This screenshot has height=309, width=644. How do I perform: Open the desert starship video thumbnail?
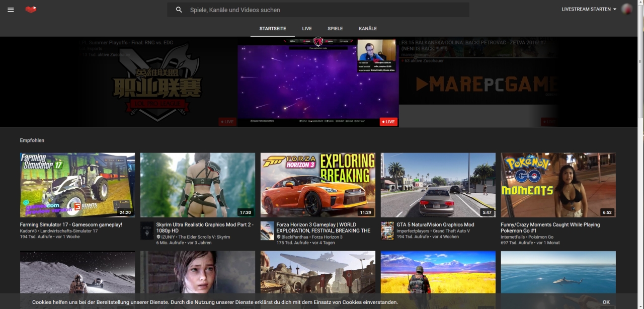click(x=318, y=272)
